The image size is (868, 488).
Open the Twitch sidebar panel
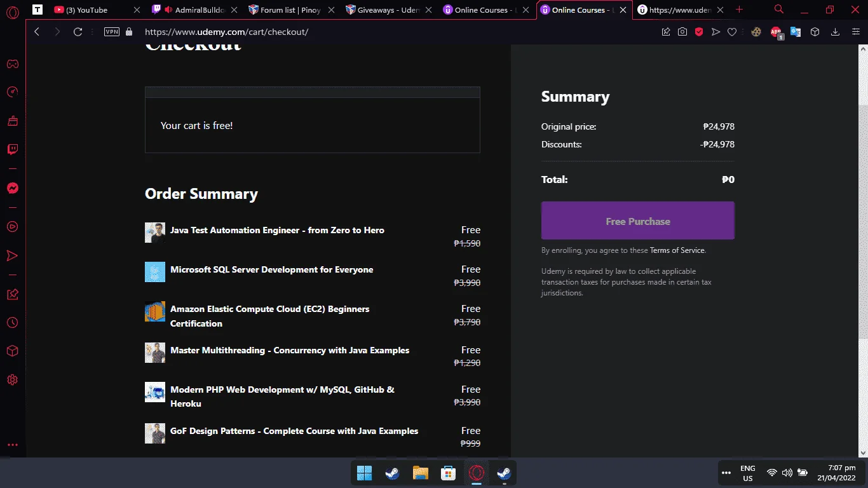tap(12, 149)
